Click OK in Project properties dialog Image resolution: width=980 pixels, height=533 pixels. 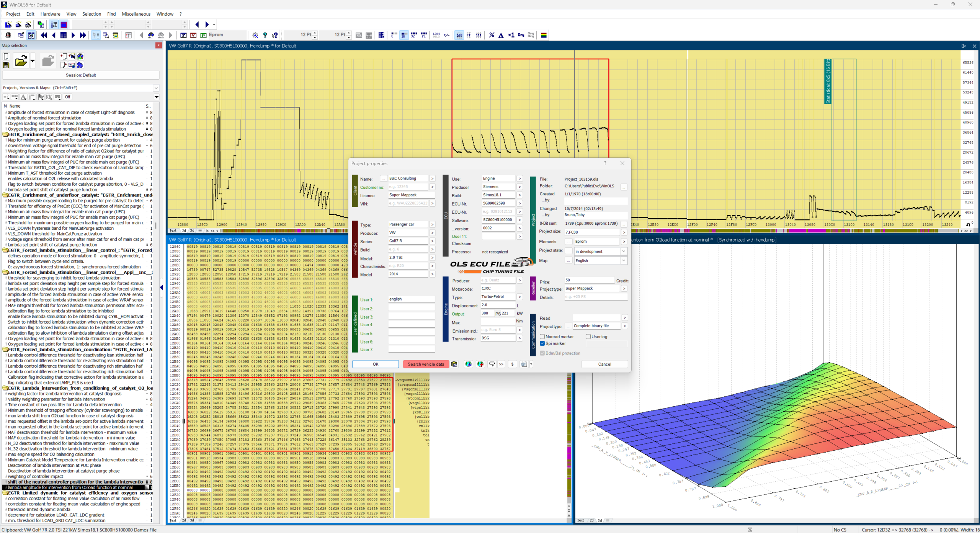(376, 364)
